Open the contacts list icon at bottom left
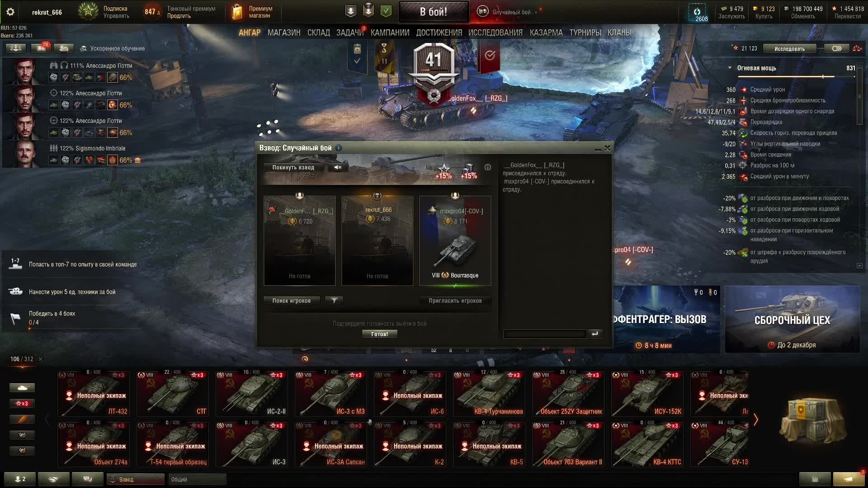The image size is (868, 488). [19, 479]
